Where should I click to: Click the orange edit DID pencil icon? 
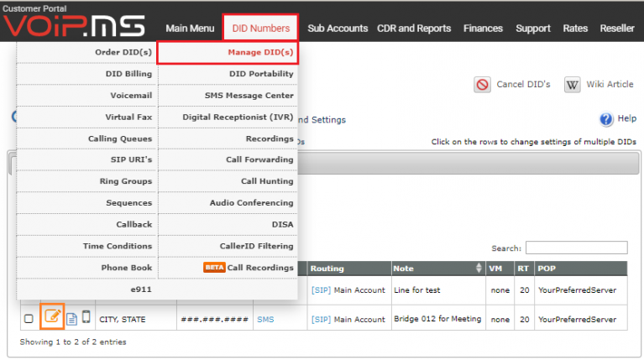52,316
